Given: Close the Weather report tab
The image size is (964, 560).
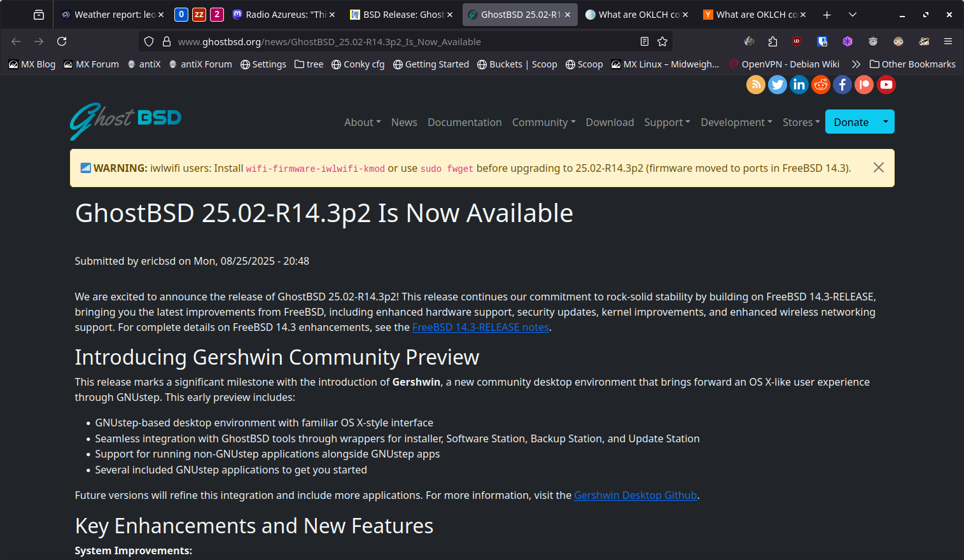Looking at the screenshot, I should pyautogui.click(x=161, y=15).
